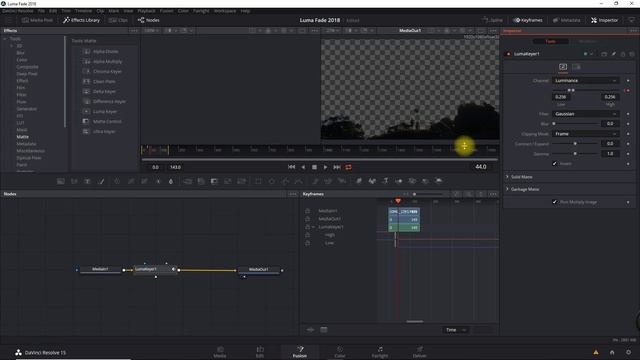Image resolution: width=640 pixels, height=360 pixels.
Task: Toggle the Metadata panel button
Action: pos(567,20)
